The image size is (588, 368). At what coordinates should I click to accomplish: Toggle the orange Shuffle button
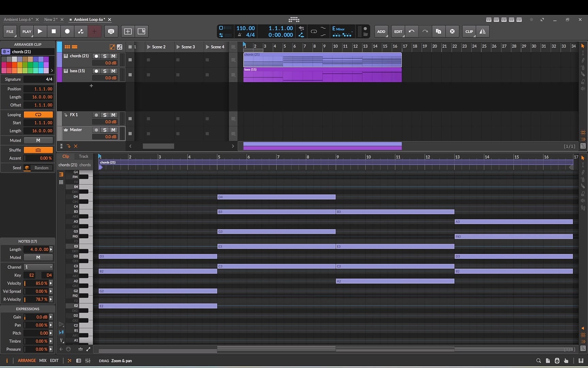(x=38, y=150)
